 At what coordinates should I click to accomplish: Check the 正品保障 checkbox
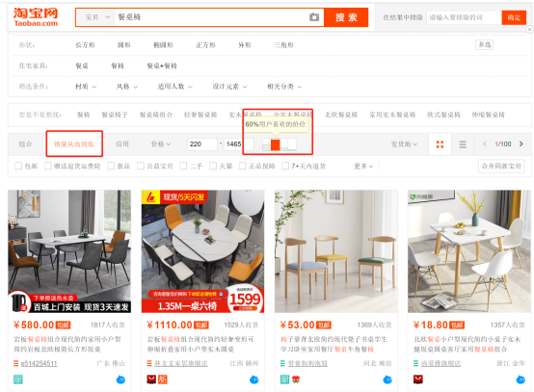[243, 166]
